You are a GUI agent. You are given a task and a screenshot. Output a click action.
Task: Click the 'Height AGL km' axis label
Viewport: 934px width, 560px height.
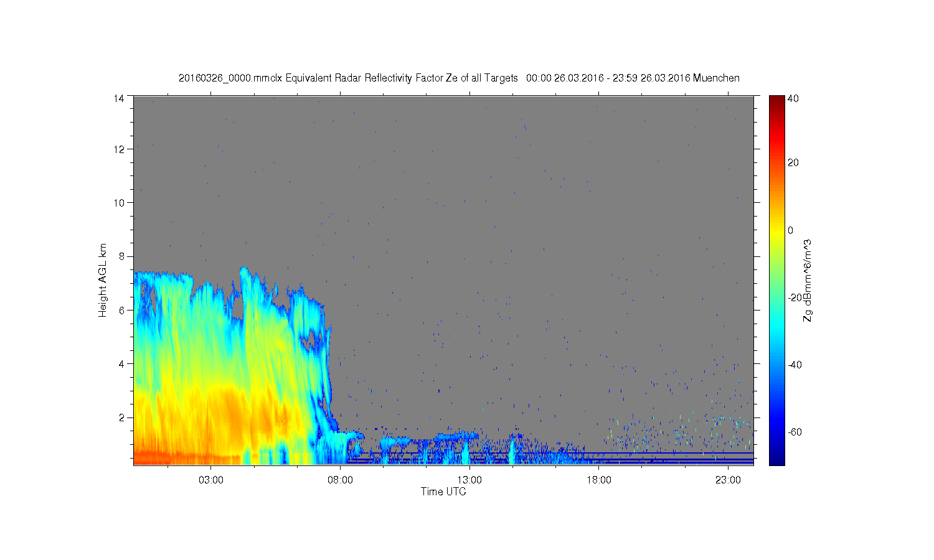click(x=103, y=280)
